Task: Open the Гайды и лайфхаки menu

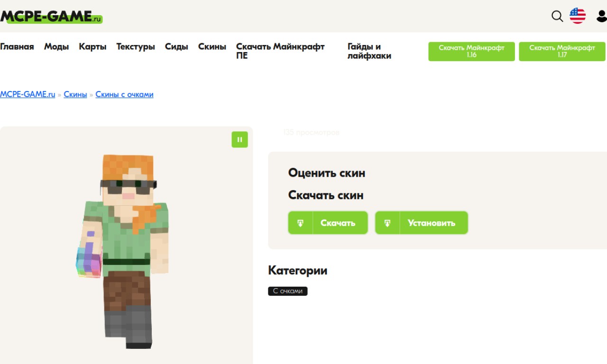Action: [369, 51]
